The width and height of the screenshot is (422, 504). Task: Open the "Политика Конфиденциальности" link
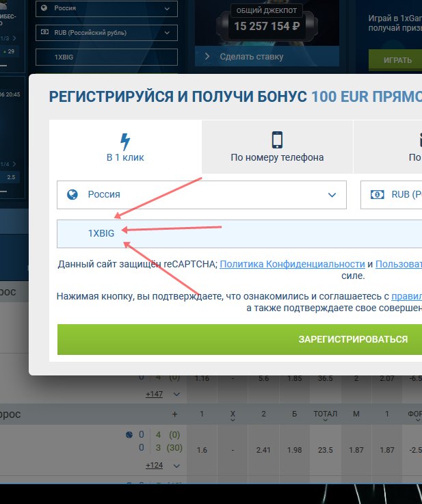(x=292, y=264)
